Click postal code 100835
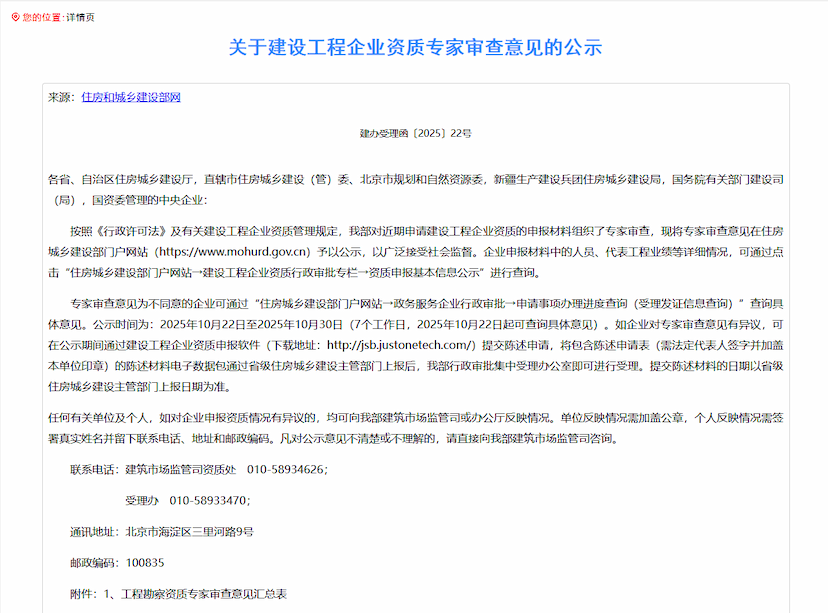Viewport: 828px width, 613px height. [145, 562]
